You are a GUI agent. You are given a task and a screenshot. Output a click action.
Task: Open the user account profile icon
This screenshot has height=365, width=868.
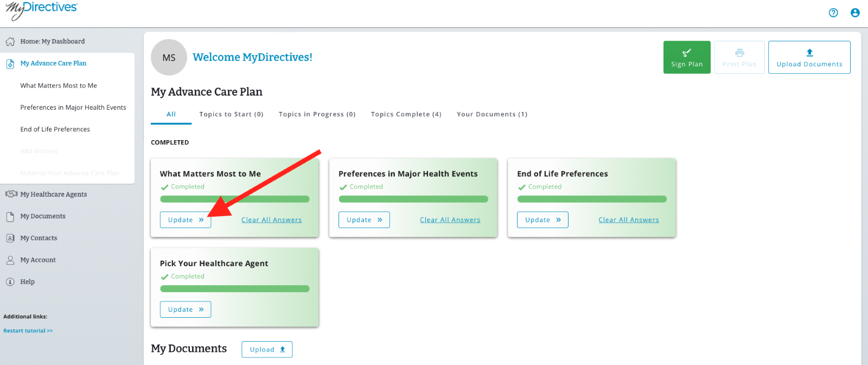tap(855, 12)
